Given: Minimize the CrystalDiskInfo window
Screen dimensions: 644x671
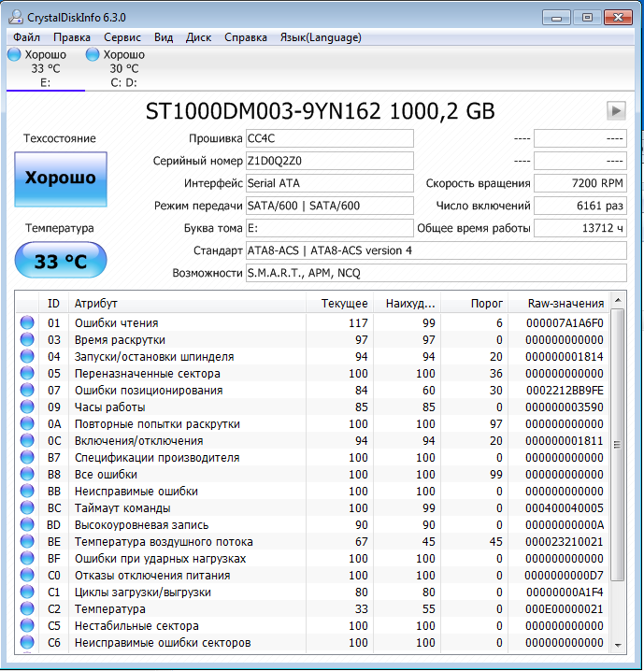Looking at the screenshot, I should point(556,18).
